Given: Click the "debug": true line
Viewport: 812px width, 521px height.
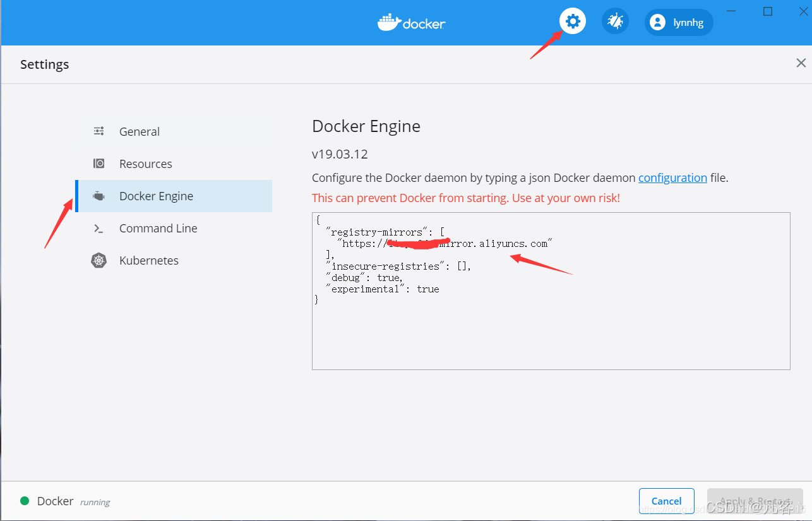Looking at the screenshot, I should (364, 278).
